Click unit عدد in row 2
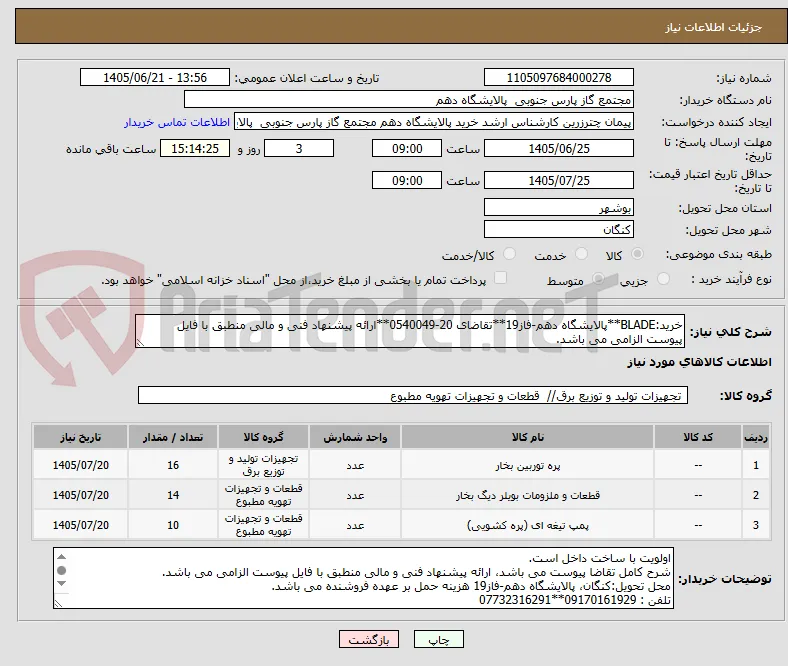 point(355,495)
